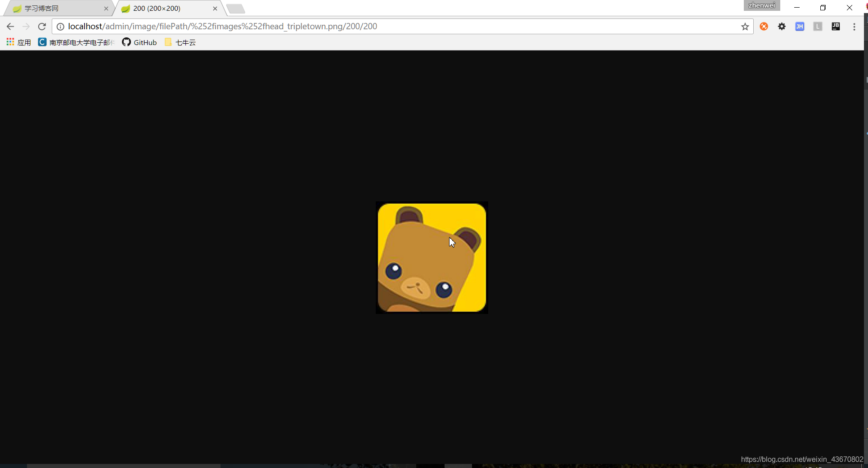The image size is (868, 468).
Task: Close the 200 (200×200) tab
Action: (x=215, y=9)
